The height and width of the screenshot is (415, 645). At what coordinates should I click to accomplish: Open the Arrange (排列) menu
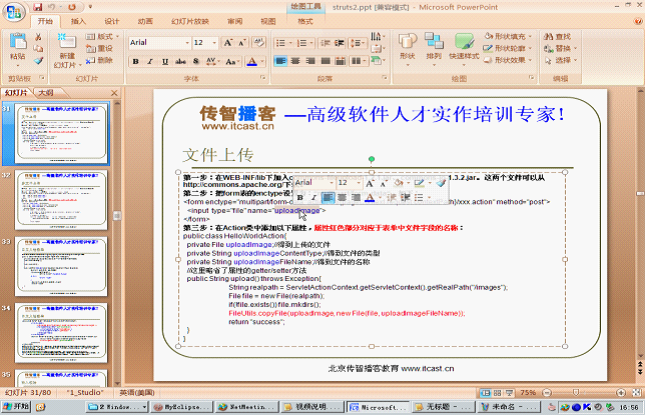point(434,47)
